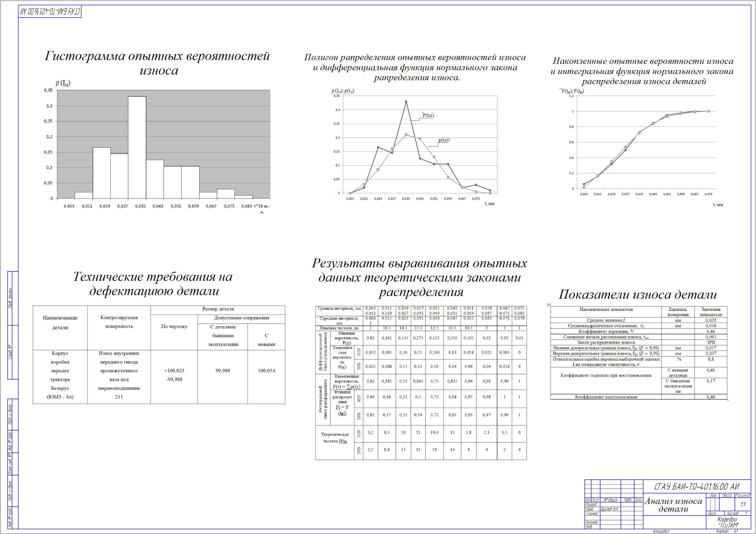Select the 'Опытная частота, mi' row label
Image resolution: width=756 pixels, height=534 pixels.
click(339, 328)
